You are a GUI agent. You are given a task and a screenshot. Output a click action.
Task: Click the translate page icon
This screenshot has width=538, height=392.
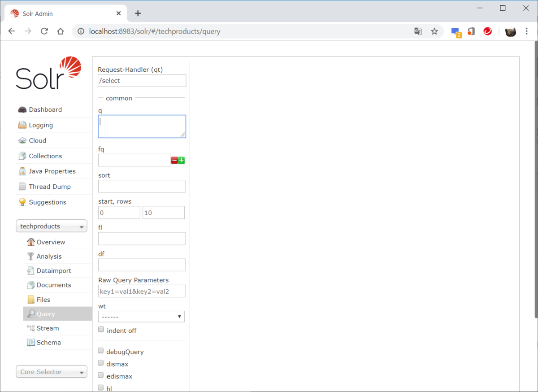click(418, 31)
